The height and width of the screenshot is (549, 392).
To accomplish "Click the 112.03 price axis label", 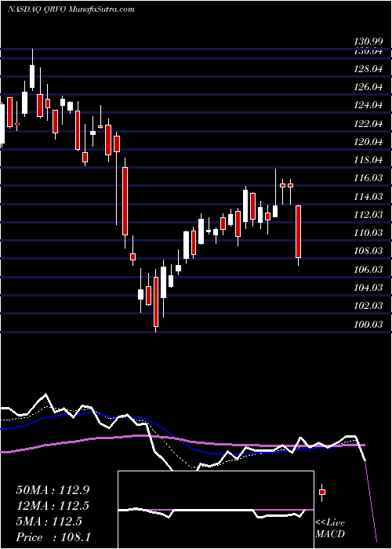I will pos(368,215).
